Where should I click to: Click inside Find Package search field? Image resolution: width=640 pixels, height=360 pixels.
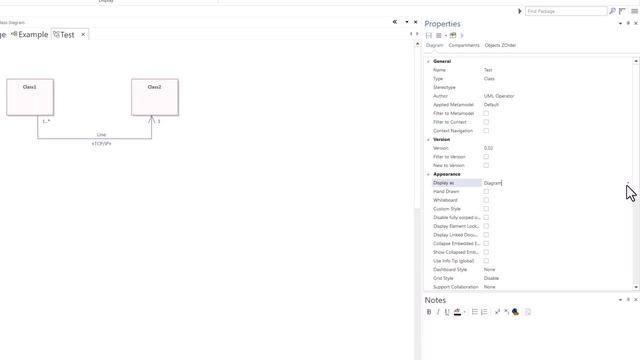click(x=566, y=11)
